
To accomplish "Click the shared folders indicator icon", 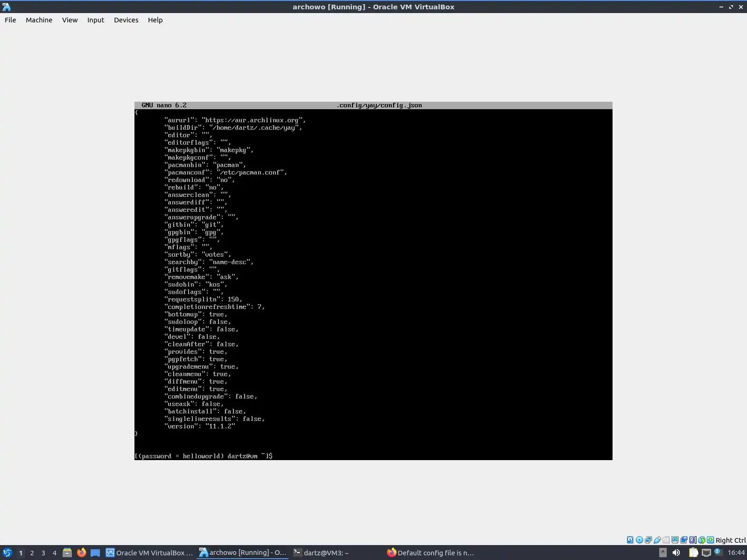I will [666, 540].
